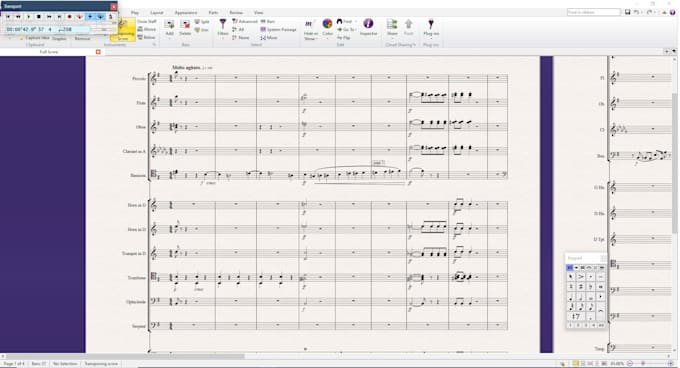Click System Passage button
The height and width of the screenshot is (368, 680).
[278, 29]
